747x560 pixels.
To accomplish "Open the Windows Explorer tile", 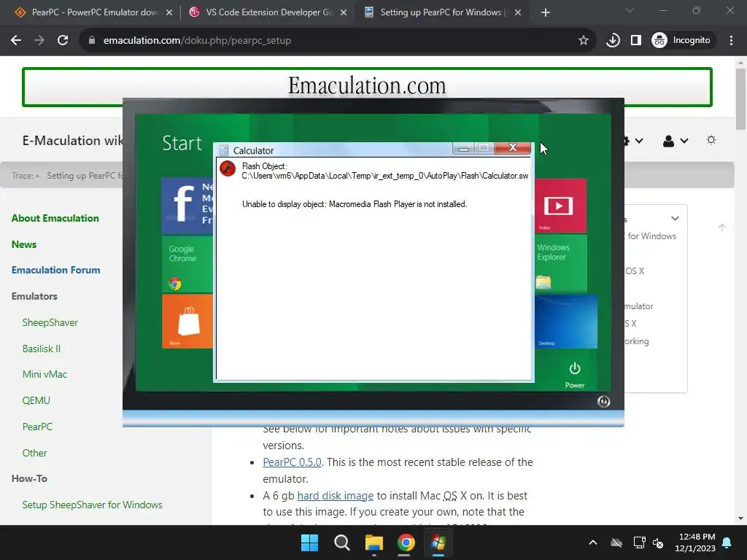I will tap(560, 263).
